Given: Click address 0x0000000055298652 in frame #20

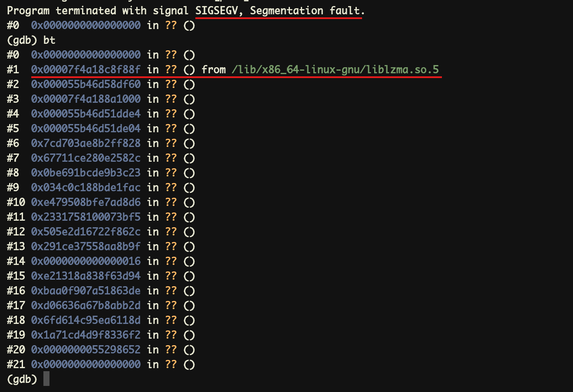Looking at the screenshot, I should (x=86, y=350).
